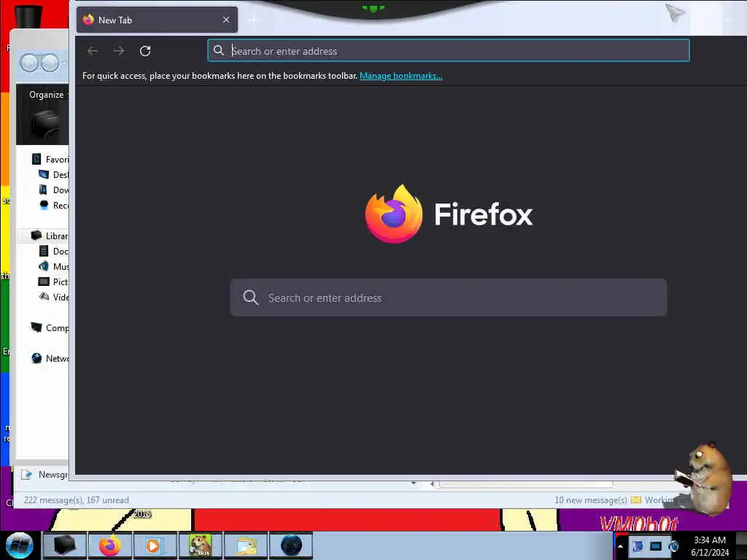Viewport: 747px width, 560px height.
Task: Select Videos library in the Explorer sidebar
Action: click(x=53, y=297)
